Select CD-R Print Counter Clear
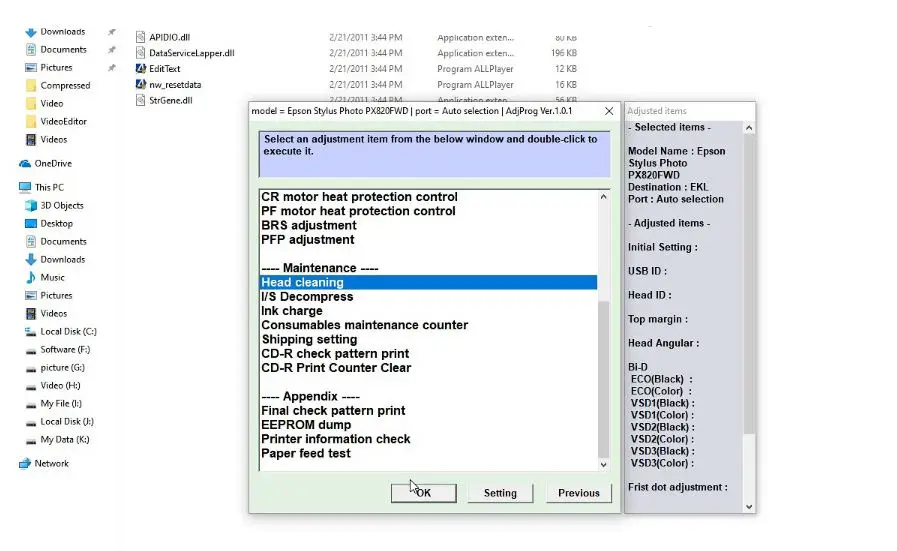897x551 pixels. pos(336,368)
